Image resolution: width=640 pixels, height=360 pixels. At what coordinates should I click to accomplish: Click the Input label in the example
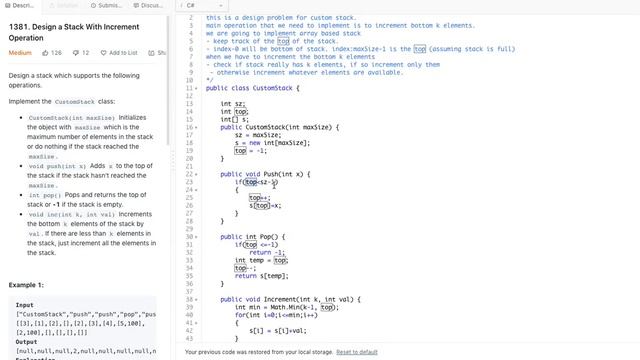[x=24, y=305]
